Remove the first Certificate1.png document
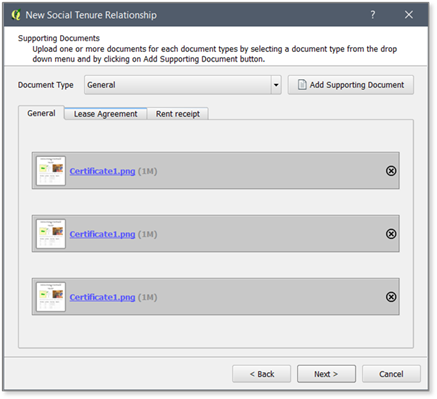The height and width of the screenshot is (399, 437). (x=391, y=171)
